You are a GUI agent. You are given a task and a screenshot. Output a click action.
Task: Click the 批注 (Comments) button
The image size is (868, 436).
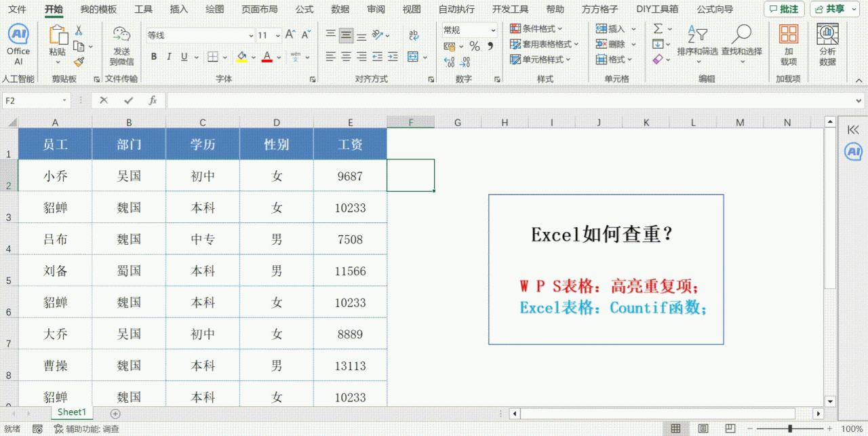[785, 9]
